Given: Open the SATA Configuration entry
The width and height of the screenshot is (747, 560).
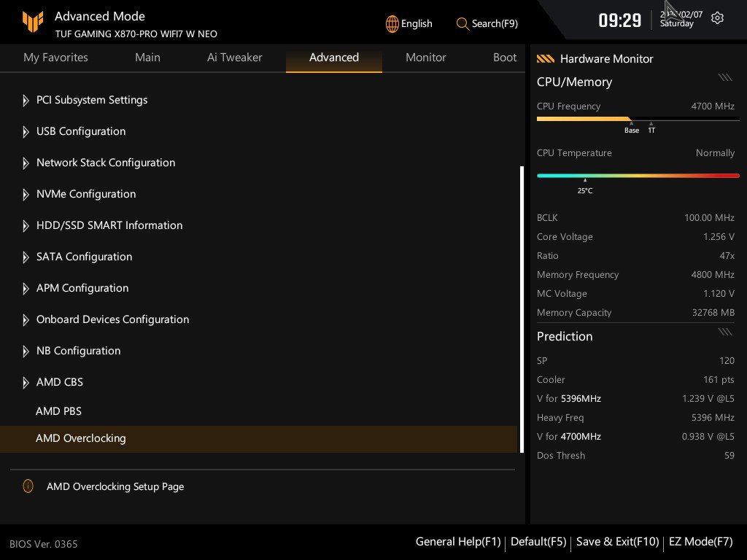Looking at the screenshot, I should coord(84,257).
